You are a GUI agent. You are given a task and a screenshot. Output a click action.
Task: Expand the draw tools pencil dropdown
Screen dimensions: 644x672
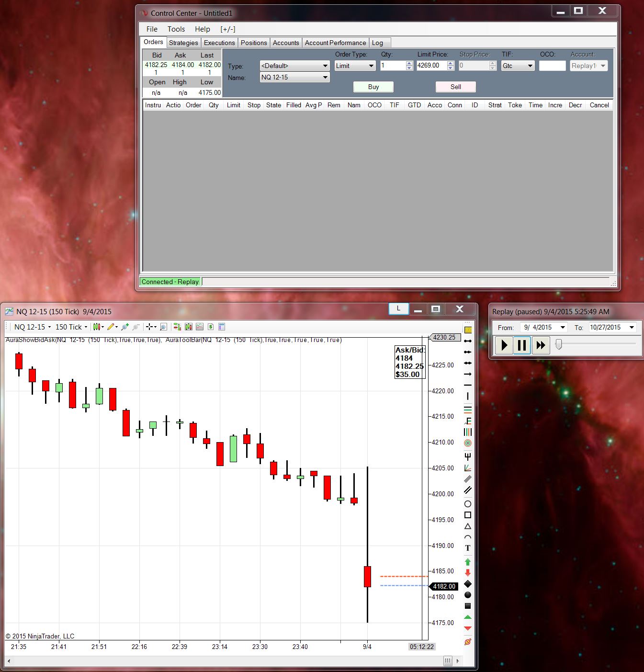113,327
